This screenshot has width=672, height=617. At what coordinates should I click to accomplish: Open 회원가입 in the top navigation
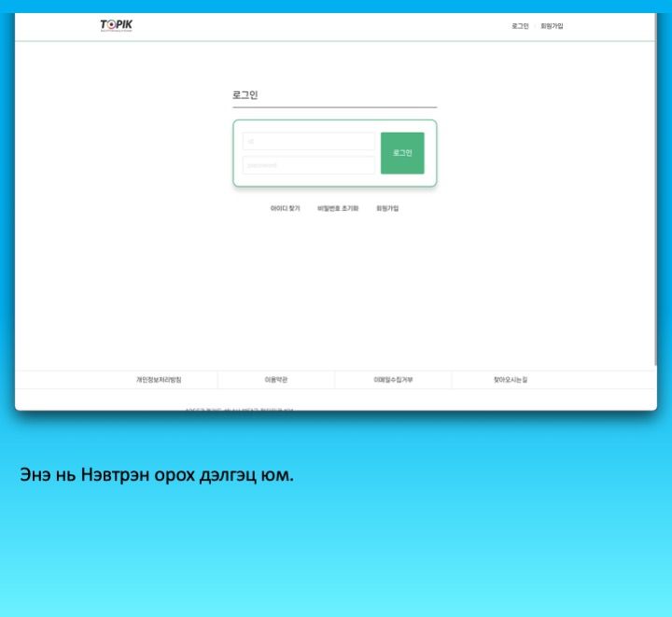point(552,26)
